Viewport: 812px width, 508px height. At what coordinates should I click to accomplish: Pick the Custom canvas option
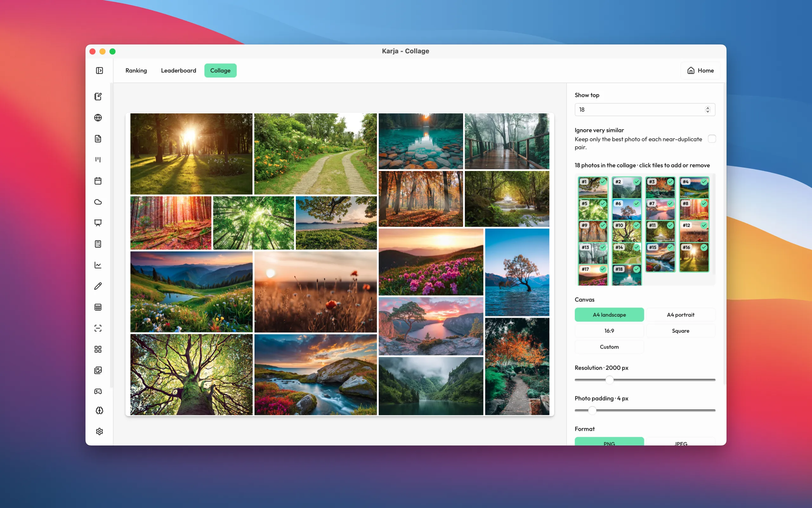(609, 347)
